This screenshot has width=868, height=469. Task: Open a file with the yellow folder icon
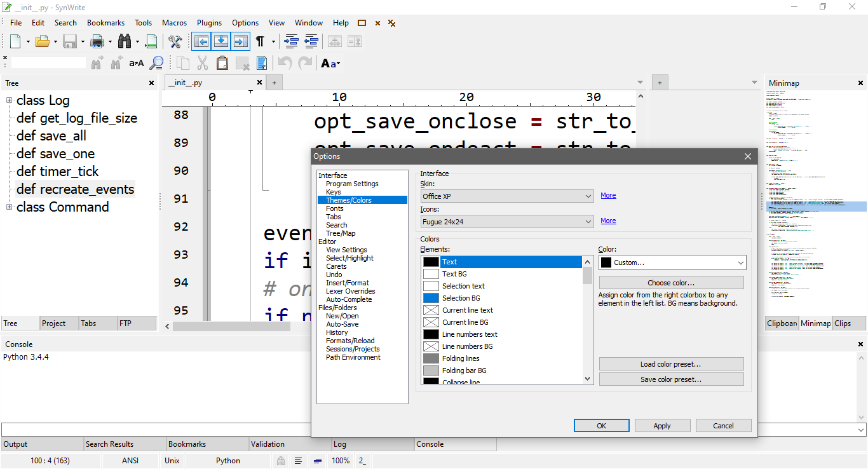43,42
